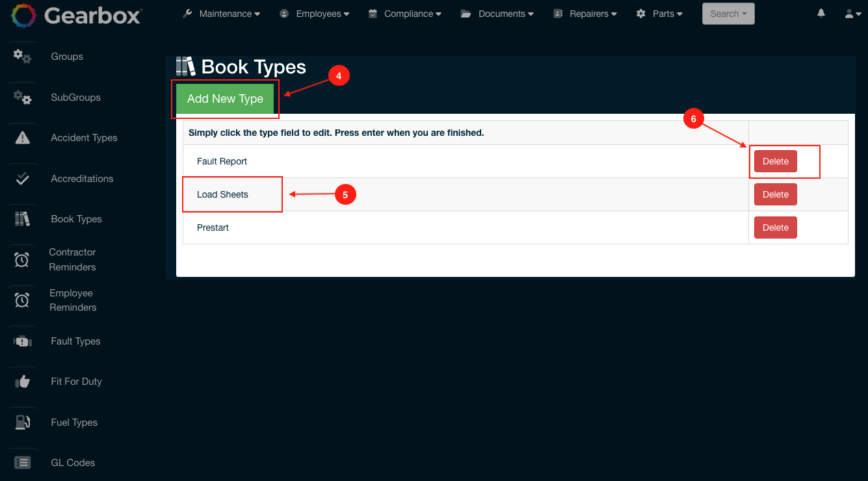Click the cog icon beside Parts
Viewport: 868px width, 481px height.
tap(641, 14)
